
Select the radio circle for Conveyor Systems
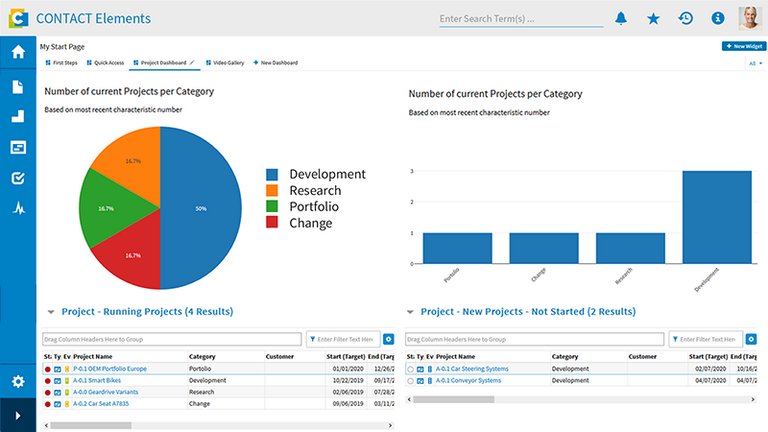coord(410,380)
